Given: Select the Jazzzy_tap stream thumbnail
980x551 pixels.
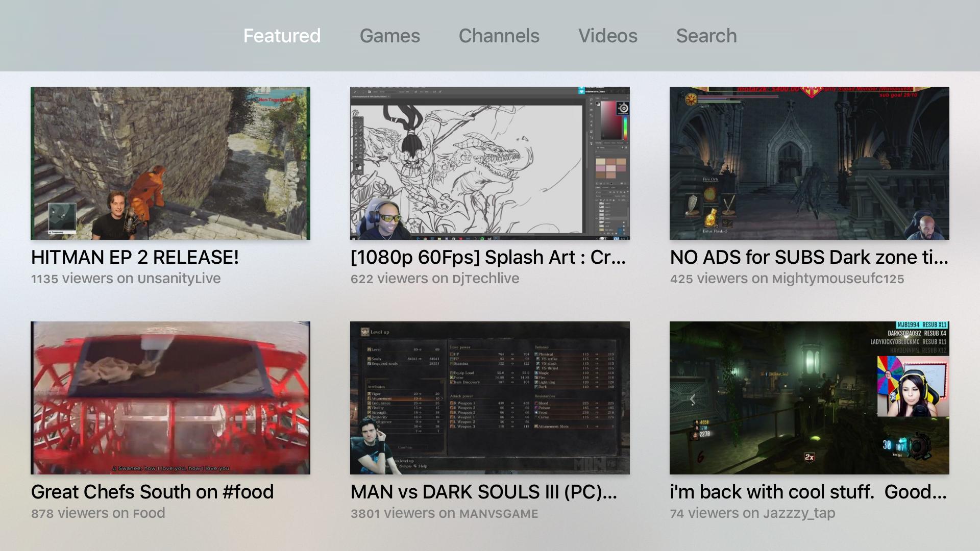Looking at the screenshot, I should (x=810, y=398).
